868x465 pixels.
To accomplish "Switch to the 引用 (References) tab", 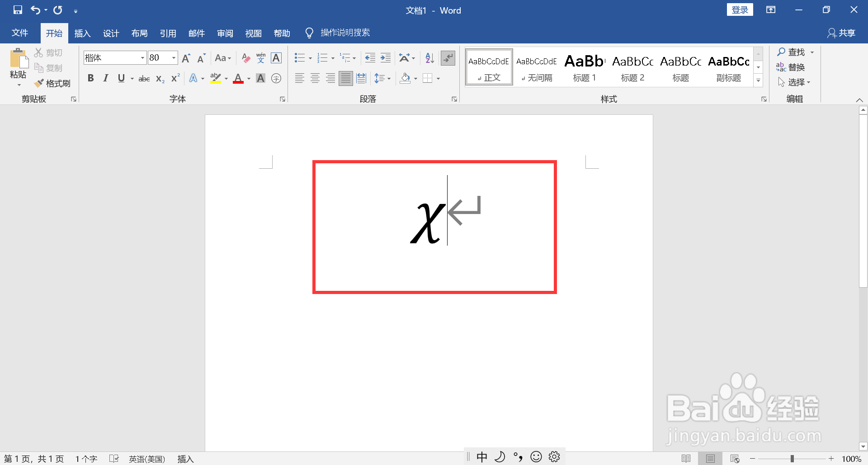I will (168, 33).
